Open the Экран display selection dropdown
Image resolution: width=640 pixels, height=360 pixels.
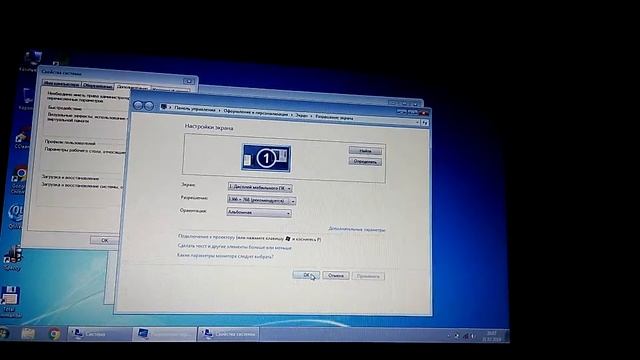260,188
